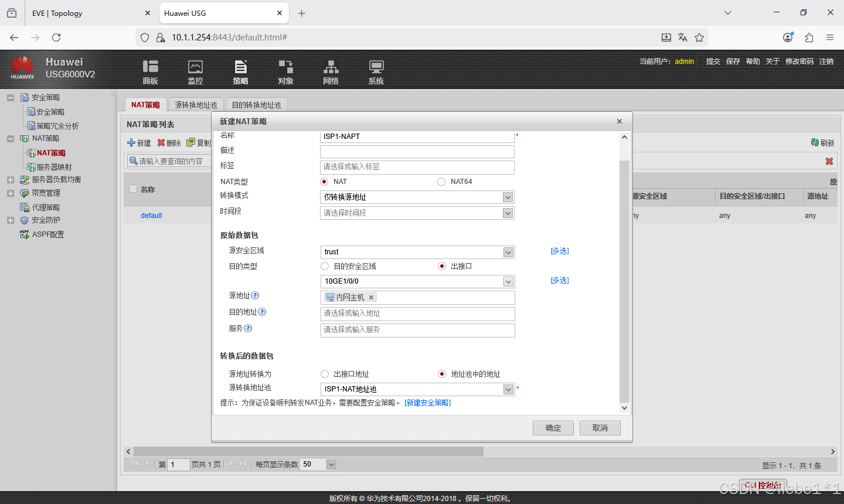Collapse the 安全策略 tree node
This screenshot has height=504, width=844.
tap(11, 98)
